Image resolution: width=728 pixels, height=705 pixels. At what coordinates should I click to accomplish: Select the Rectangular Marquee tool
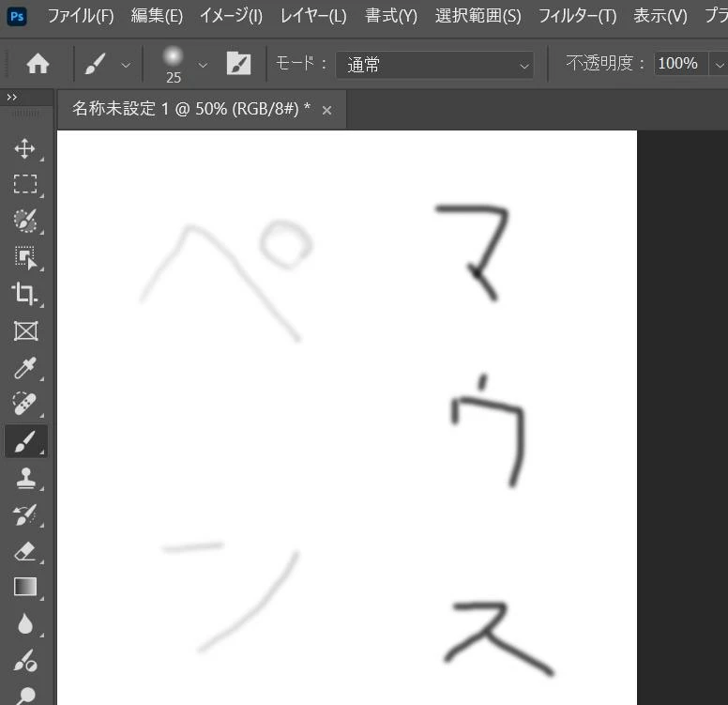click(x=25, y=184)
